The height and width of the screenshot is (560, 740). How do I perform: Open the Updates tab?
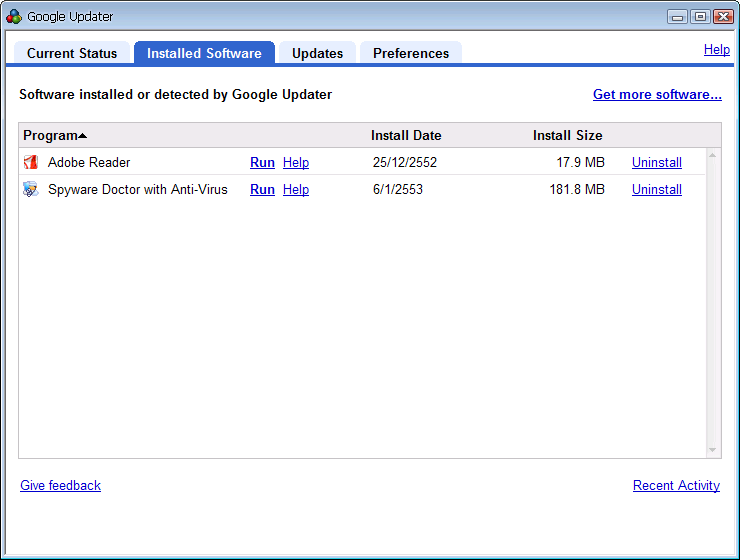point(317,53)
